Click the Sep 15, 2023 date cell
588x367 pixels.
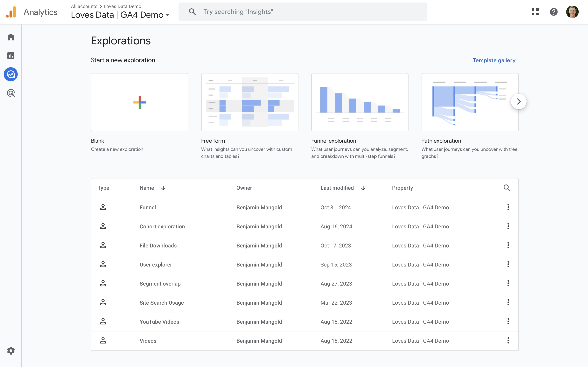(336, 265)
